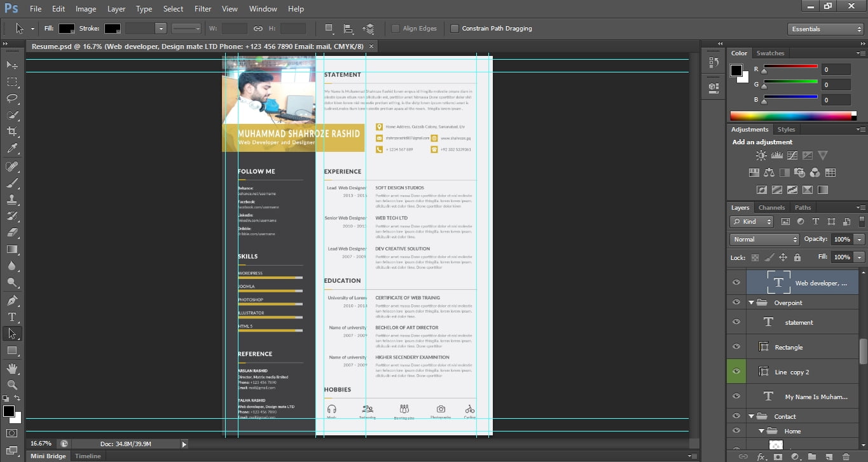This screenshot has height=462, width=868.
Task: Select the Pen tool
Action: coord(12,300)
